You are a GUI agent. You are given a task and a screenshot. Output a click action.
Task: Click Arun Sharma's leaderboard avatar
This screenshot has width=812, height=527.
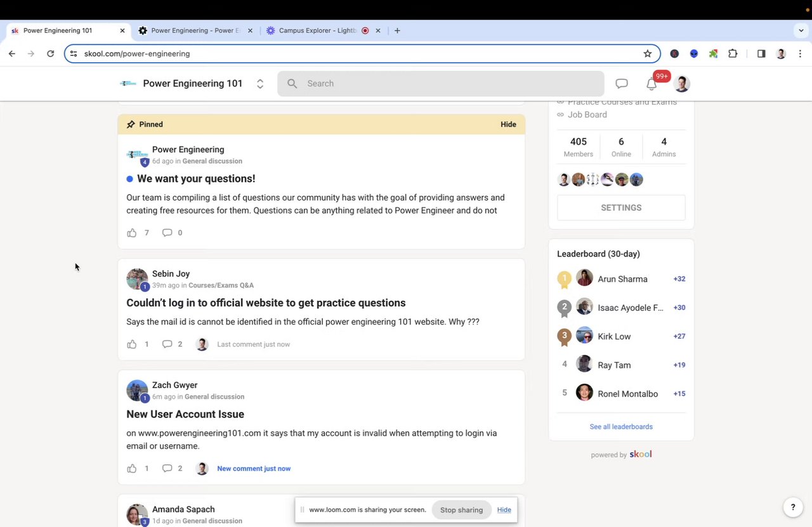(584, 278)
